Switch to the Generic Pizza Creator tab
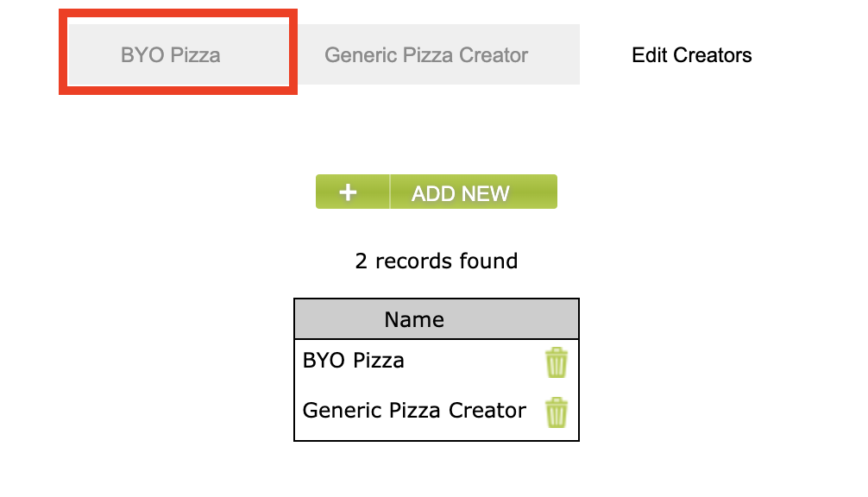868x497 pixels. coord(426,54)
